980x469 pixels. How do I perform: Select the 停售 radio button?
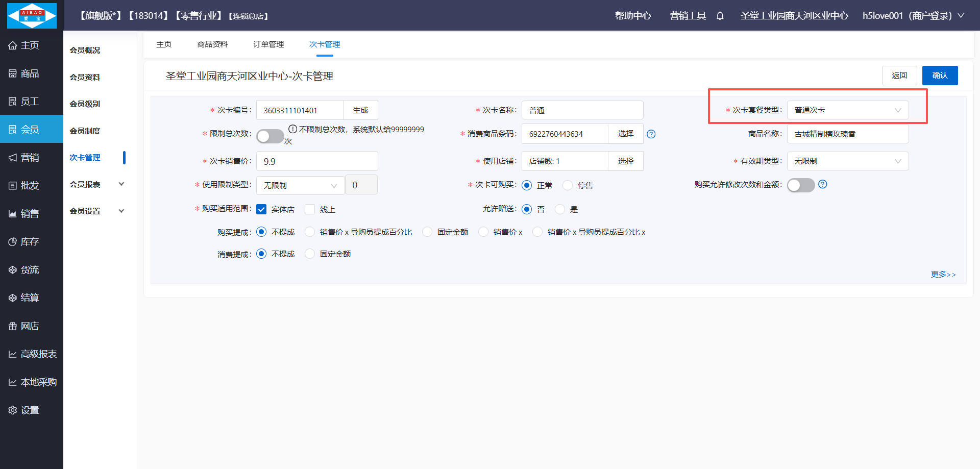tap(568, 185)
